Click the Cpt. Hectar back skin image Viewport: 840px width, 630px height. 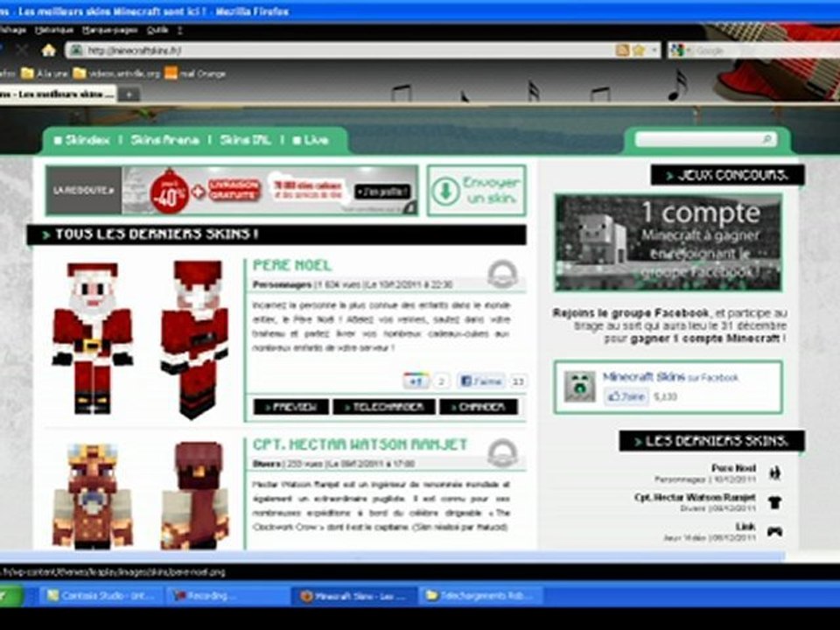195,495
